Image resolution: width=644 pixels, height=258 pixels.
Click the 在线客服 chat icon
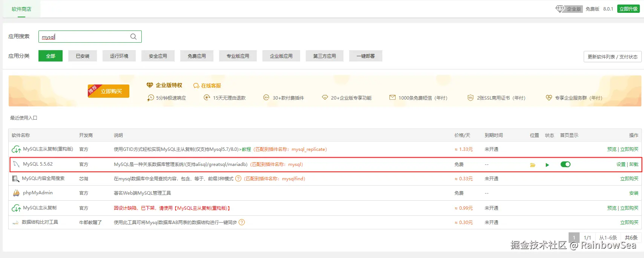pyautogui.click(x=196, y=86)
